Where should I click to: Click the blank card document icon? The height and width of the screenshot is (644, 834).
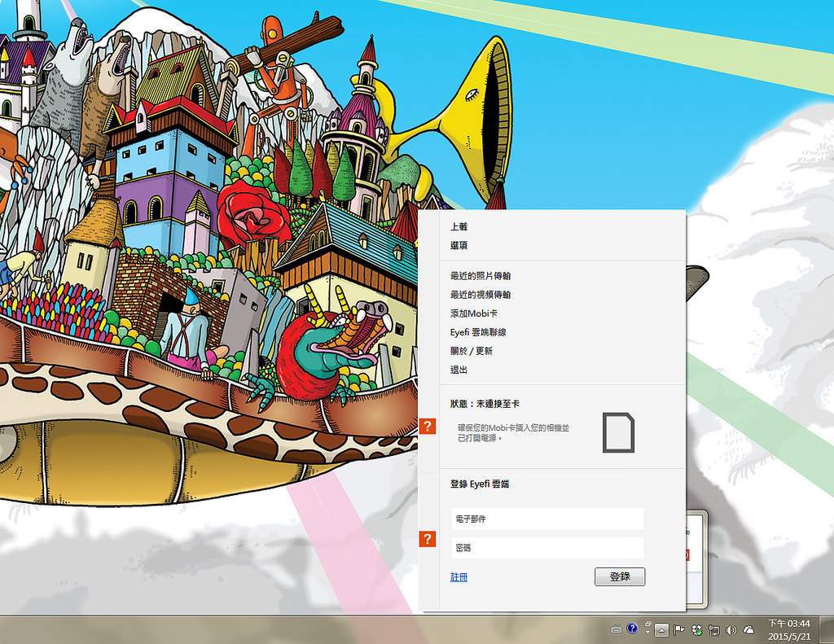tap(619, 432)
